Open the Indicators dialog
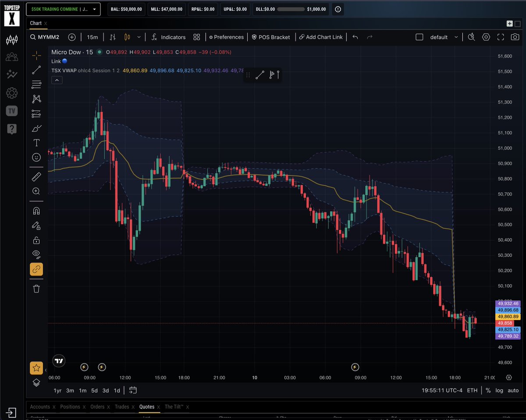This screenshot has height=420, width=526. [168, 37]
